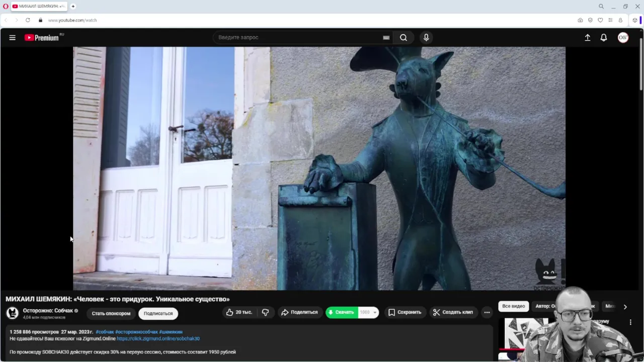Click Поделиться share button
The height and width of the screenshot is (362, 644).
coord(299,312)
